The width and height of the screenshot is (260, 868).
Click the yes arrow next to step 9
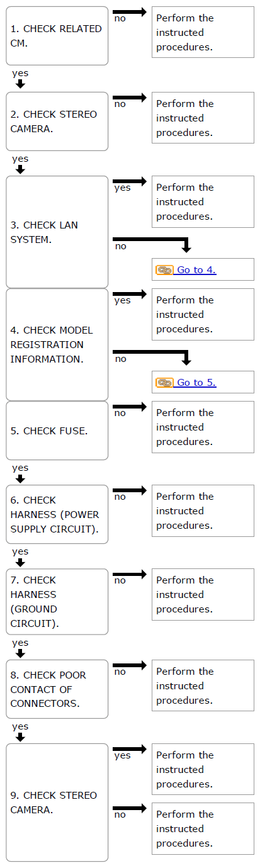pos(130,749)
